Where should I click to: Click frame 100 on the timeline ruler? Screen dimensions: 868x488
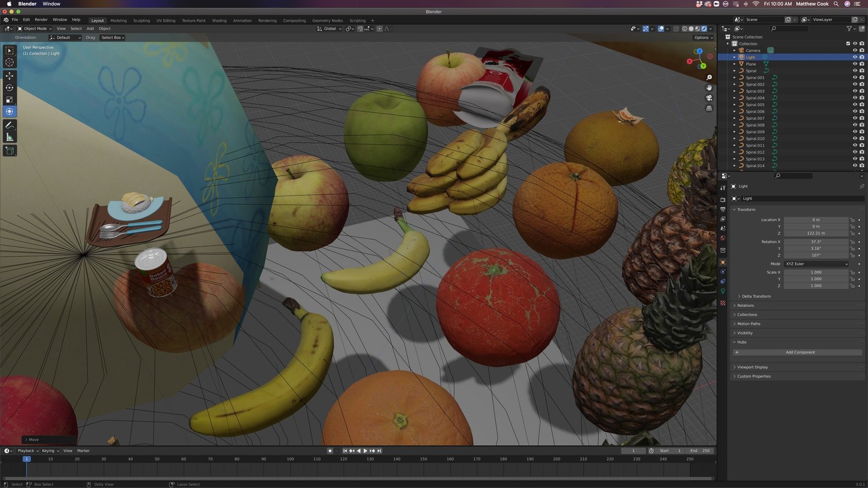point(290,459)
